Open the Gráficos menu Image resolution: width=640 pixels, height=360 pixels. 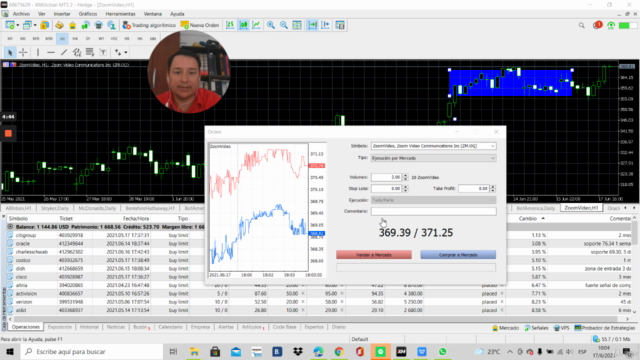click(88, 14)
